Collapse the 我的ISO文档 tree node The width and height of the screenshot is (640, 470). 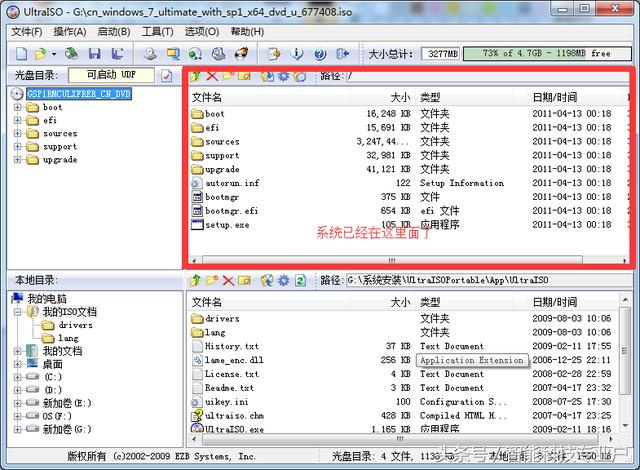coord(18,312)
